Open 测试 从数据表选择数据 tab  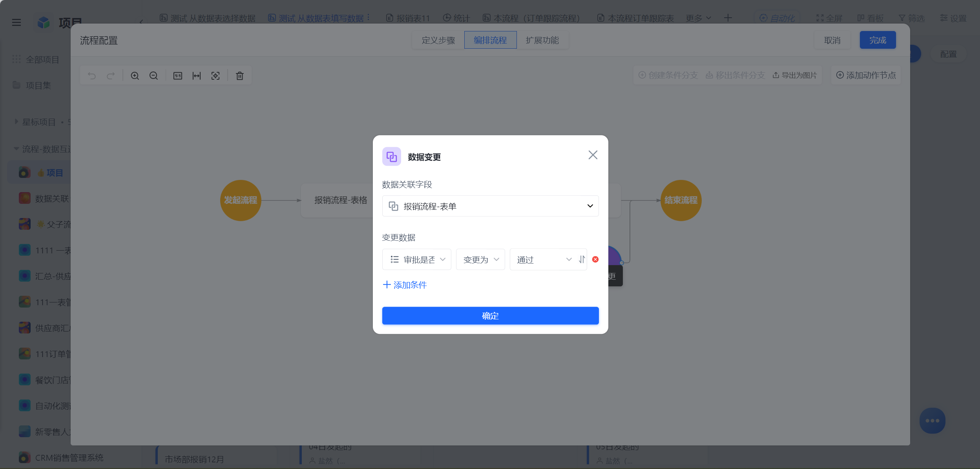[x=207, y=18]
